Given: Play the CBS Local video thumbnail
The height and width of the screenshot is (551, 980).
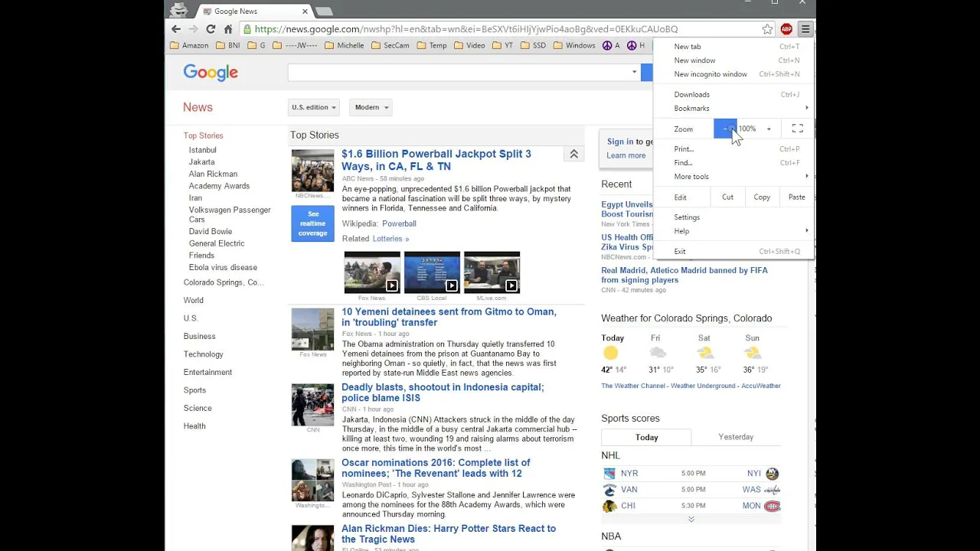Looking at the screenshot, I should coord(432,272).
